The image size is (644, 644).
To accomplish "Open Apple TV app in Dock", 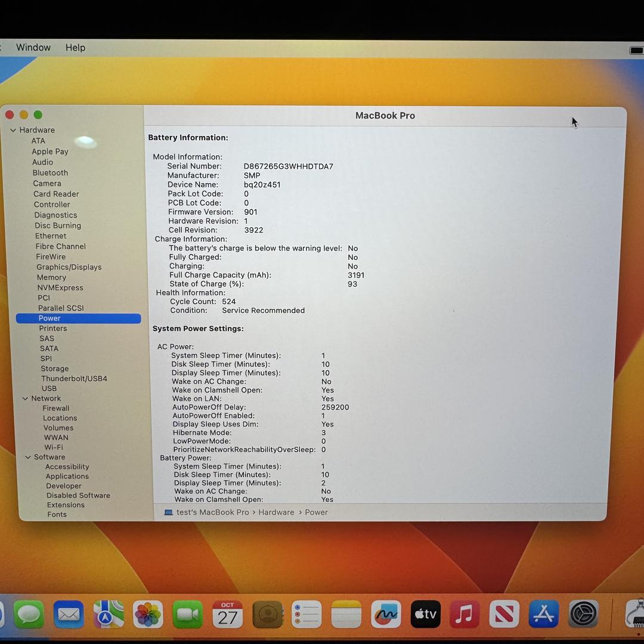I will tap(425, 614).
